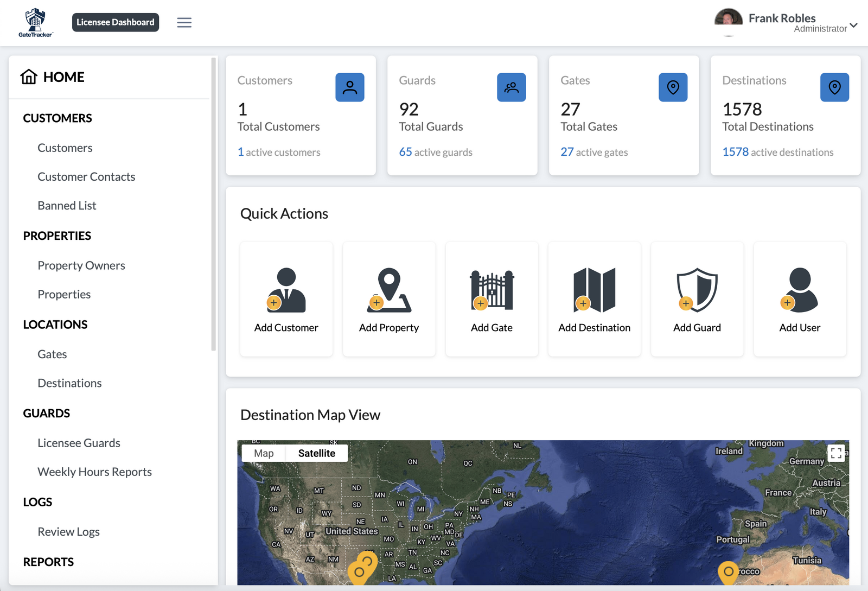Click the 1 active customers link

(x=279, y=152)
